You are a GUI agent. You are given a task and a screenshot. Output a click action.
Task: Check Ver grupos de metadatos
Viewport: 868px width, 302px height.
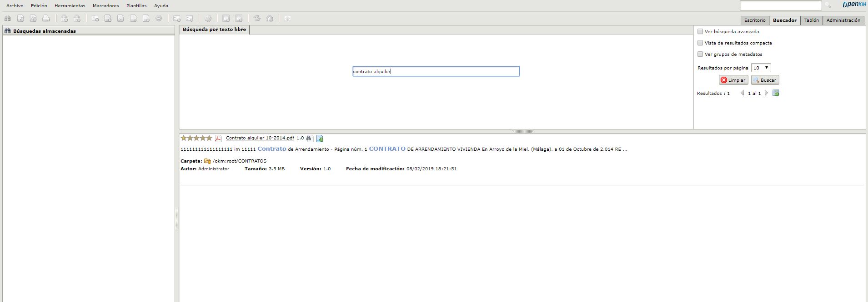pos(700,54)
